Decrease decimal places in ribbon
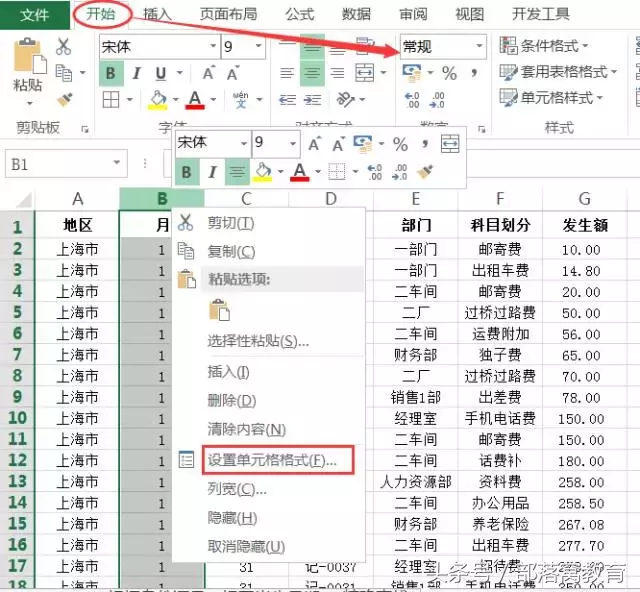Screen dimensions: 640x592 437,100
